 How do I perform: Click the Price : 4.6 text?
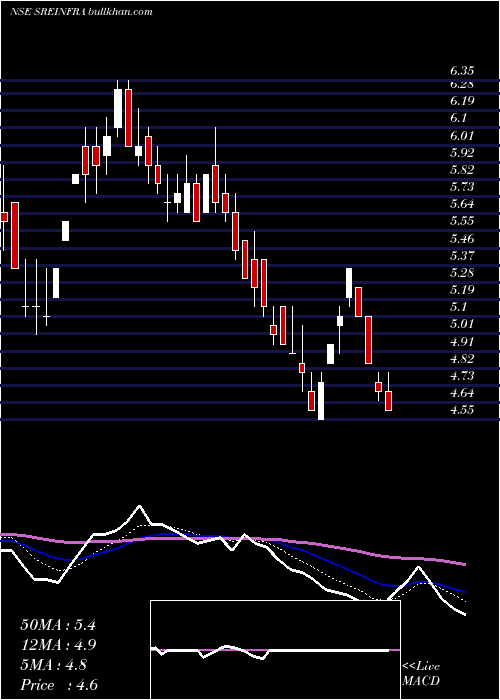[59, 685]
